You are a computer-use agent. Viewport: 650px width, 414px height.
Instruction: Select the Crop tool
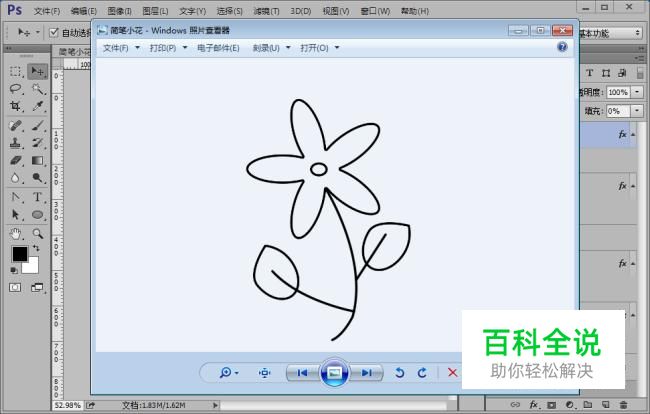[16, 106]
